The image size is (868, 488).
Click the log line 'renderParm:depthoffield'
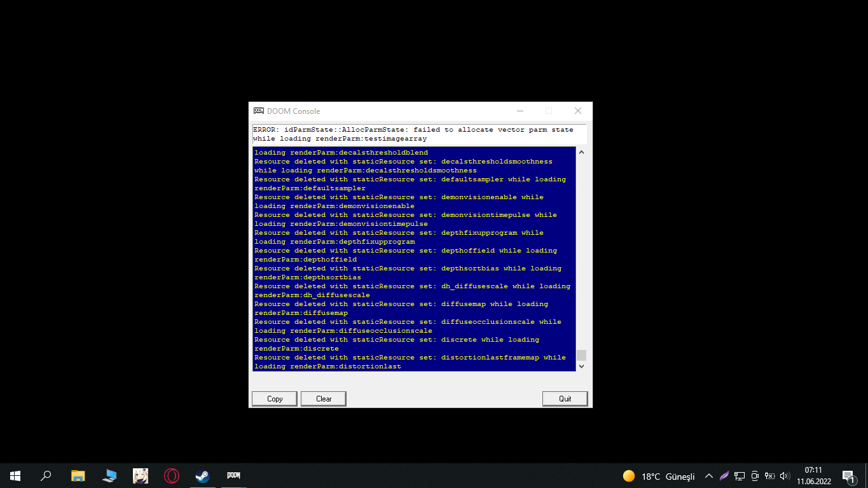point(306,260)
